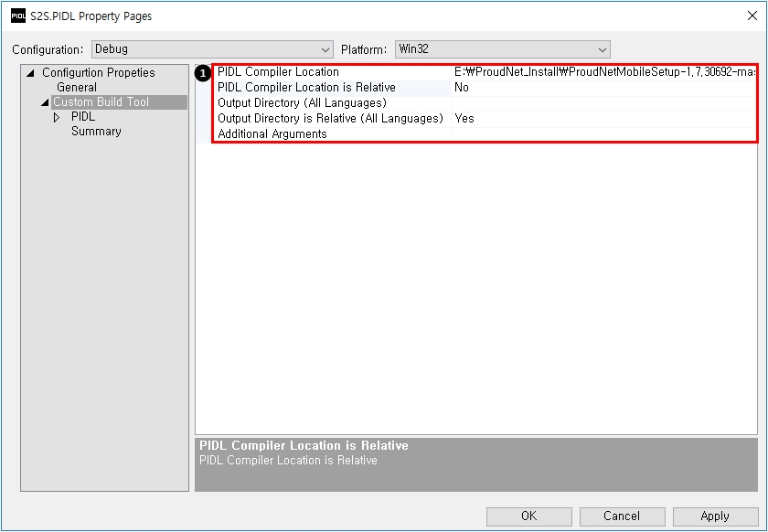Click the Yes value for Output Directory is Relative
Screen dimensions: 768x532
[x=464, y=119]
